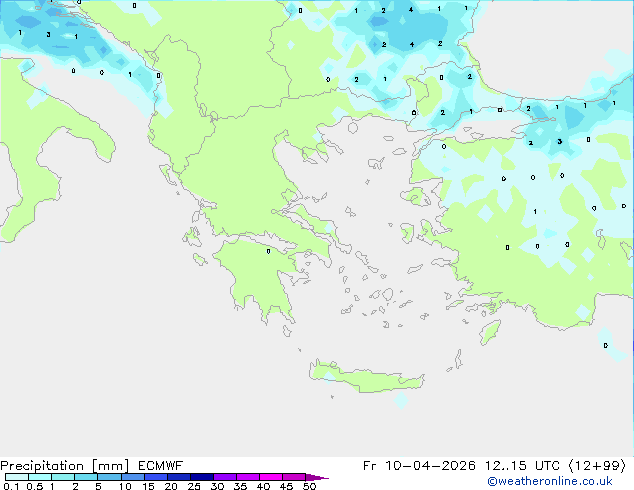Click the 'ECMWF' model label
The image size is (634, 490).
pyautogui.click(x=161, y=466)
